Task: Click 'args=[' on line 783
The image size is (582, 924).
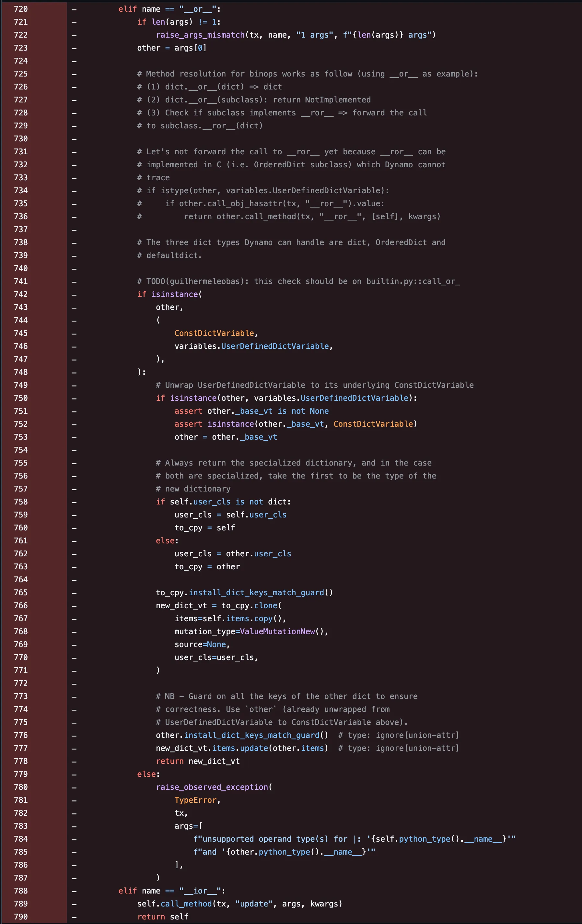Action: pos(188,826)
